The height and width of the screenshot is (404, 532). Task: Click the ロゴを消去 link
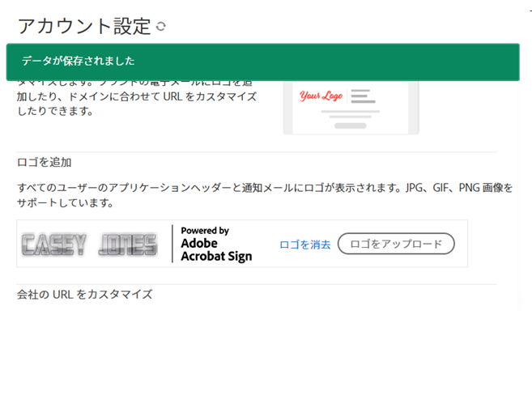(304, 245)
